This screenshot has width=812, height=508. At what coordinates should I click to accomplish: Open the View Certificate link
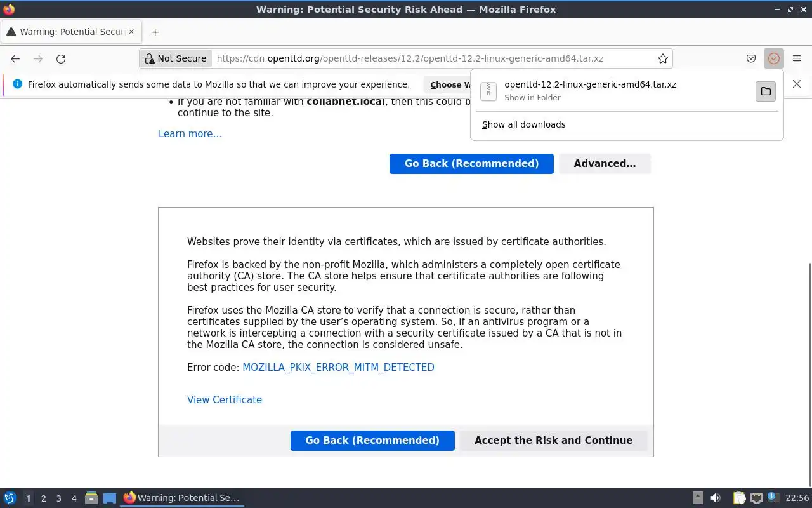[x=225, y=399]
